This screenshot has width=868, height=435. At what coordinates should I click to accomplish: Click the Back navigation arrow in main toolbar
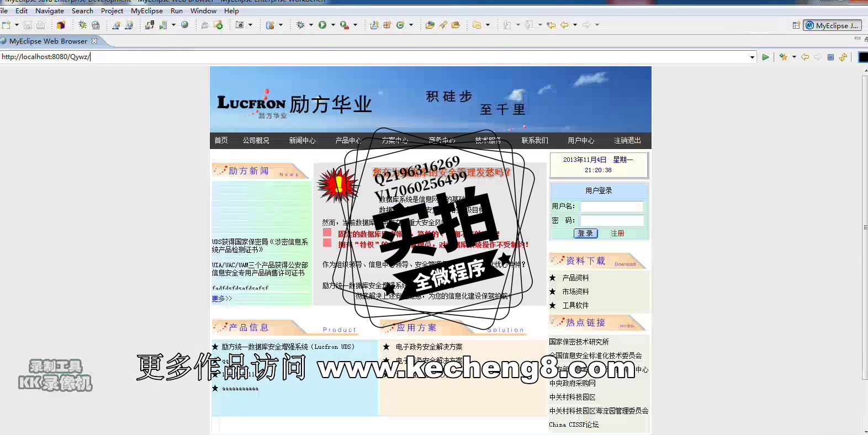pyautogui.click(x=564, y=25)
